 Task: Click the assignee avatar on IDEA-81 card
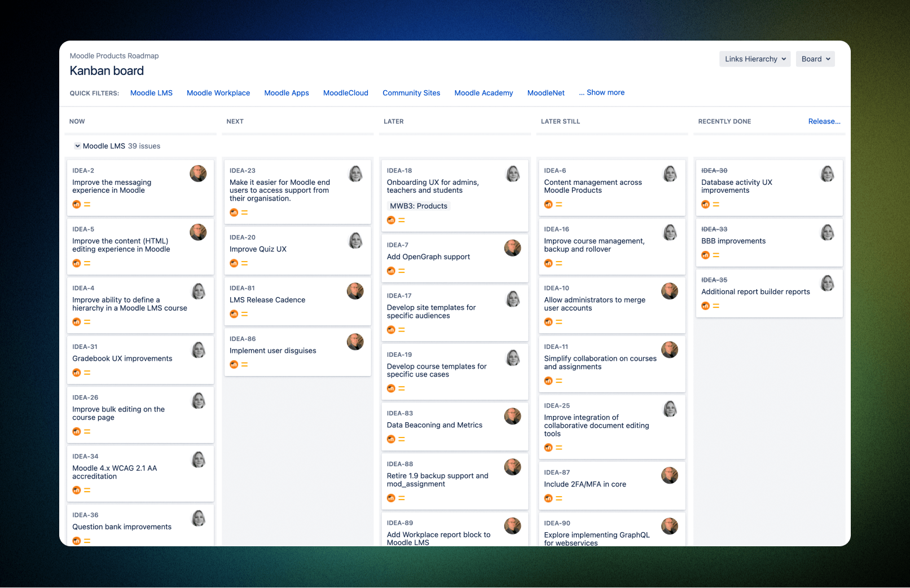tap(355, 291)
